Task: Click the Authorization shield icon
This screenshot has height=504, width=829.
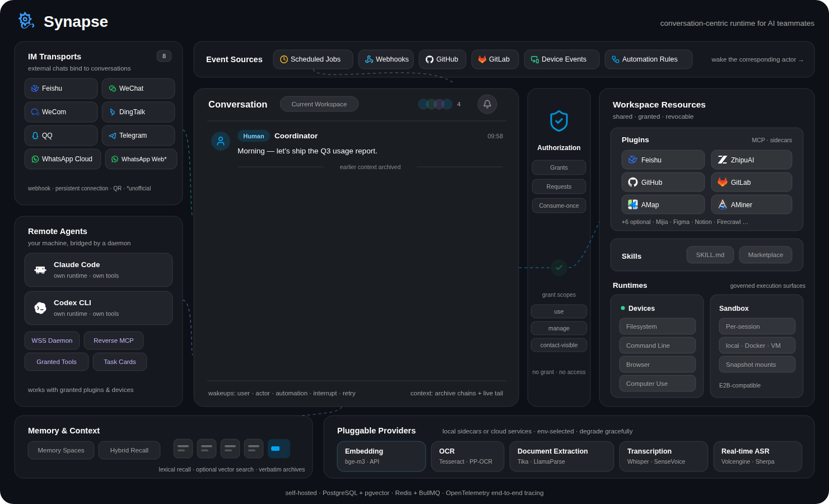Action: click(559, 121)
